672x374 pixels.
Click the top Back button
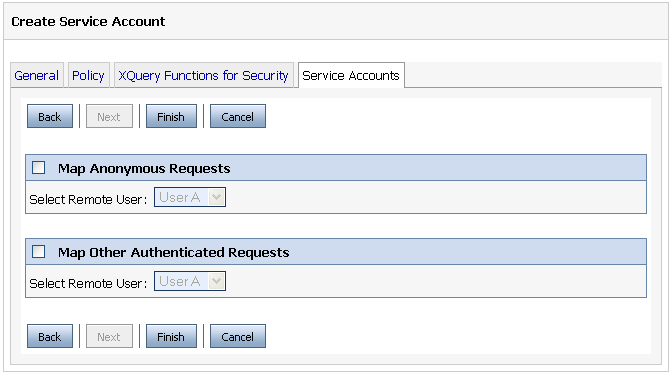point(50,117)
